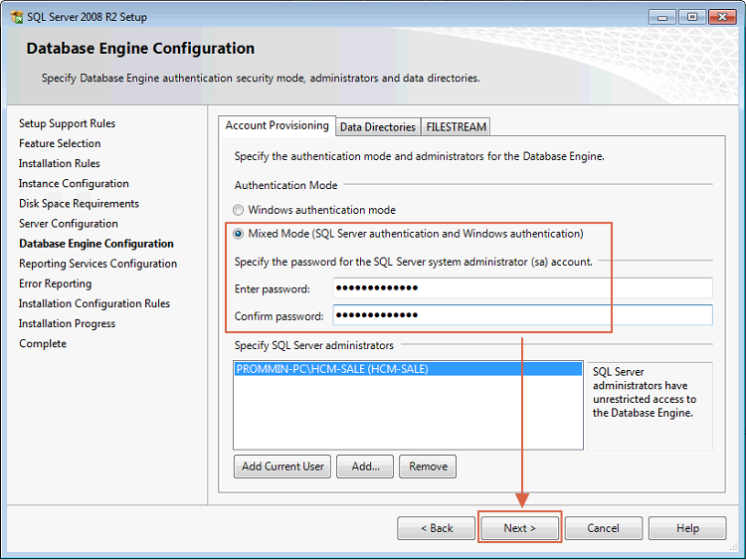The image size is (746, 560).
Task: Click Installation Rules step
Action: (60, 164)
